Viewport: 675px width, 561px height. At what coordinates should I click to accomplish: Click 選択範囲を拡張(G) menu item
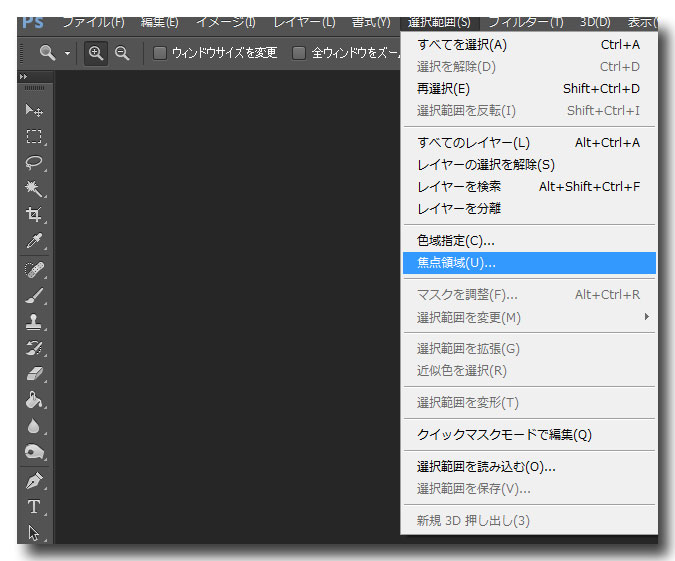pos(529,349)
